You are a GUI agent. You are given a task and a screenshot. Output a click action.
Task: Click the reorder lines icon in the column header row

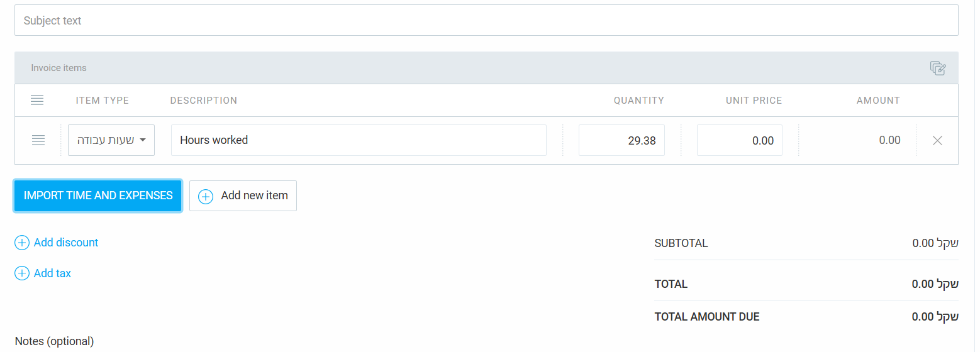pos(37,100)
